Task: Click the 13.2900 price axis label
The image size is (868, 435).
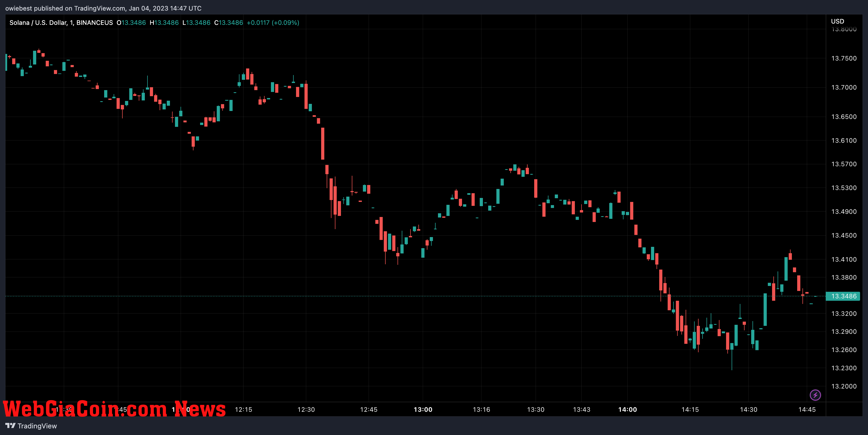Action: 844,332
